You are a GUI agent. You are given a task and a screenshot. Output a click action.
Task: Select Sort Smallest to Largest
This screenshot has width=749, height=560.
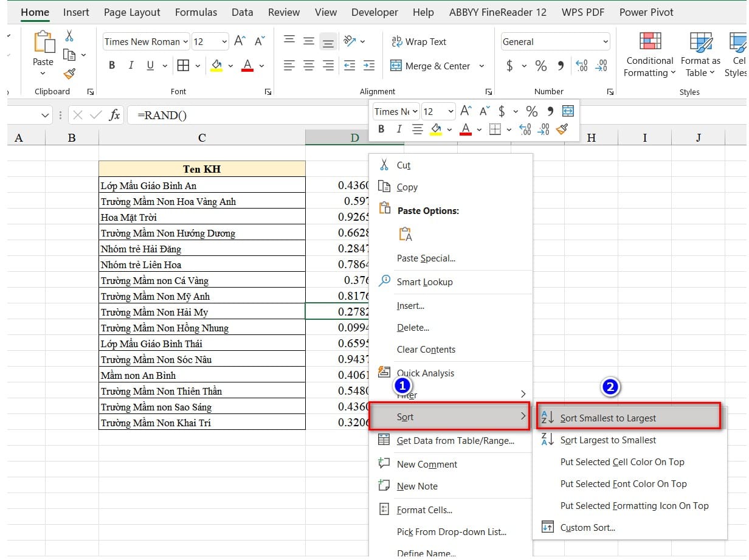pyautogui.click(x=608, y=418)
